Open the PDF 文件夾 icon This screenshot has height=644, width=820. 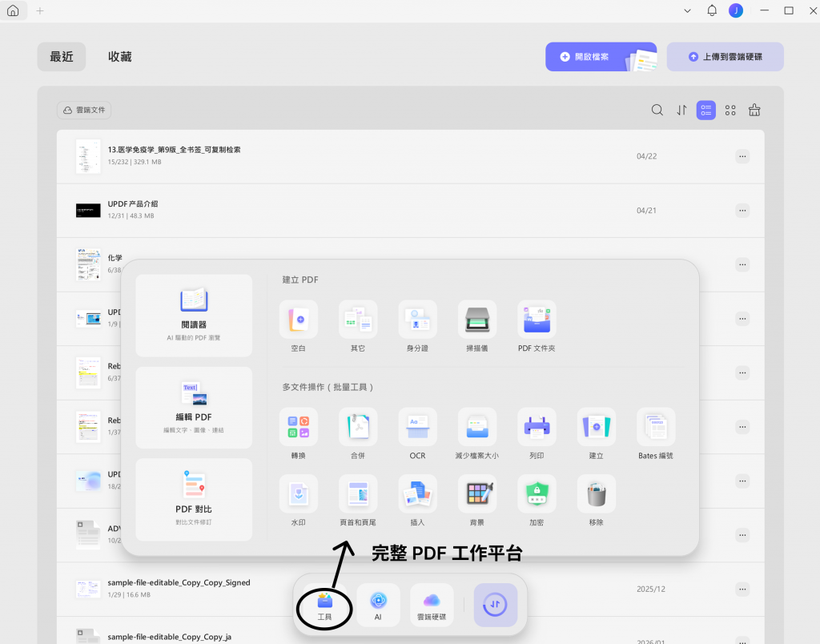[x=537, y=319]
